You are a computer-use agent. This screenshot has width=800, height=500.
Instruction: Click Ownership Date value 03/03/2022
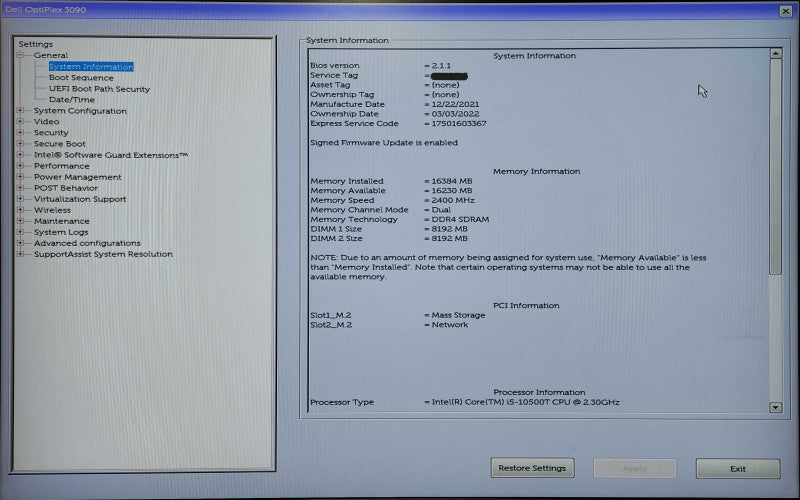(x=455, y=114)
